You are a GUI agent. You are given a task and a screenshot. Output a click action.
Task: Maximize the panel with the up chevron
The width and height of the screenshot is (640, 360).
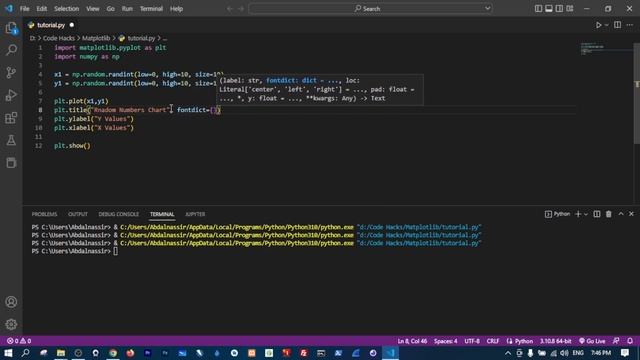click(x=621, y=214)
